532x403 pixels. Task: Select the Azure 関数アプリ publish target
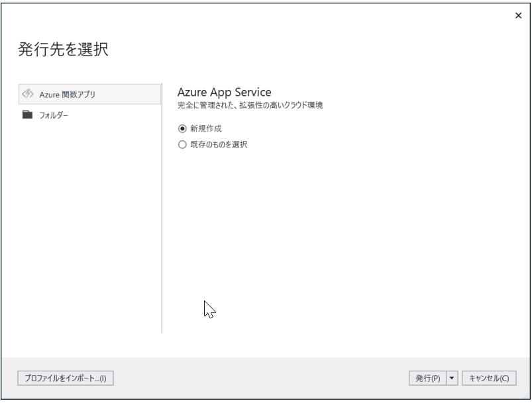[x=89, y=94]
